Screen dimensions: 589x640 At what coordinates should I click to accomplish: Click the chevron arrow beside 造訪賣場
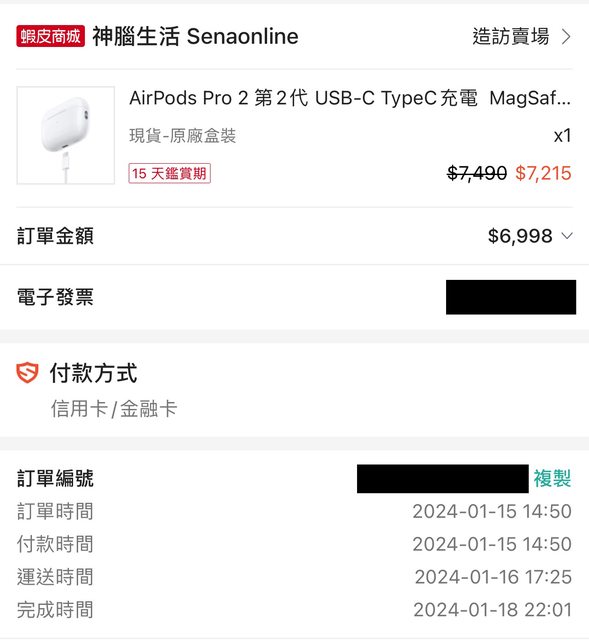[x=566, y=37]
